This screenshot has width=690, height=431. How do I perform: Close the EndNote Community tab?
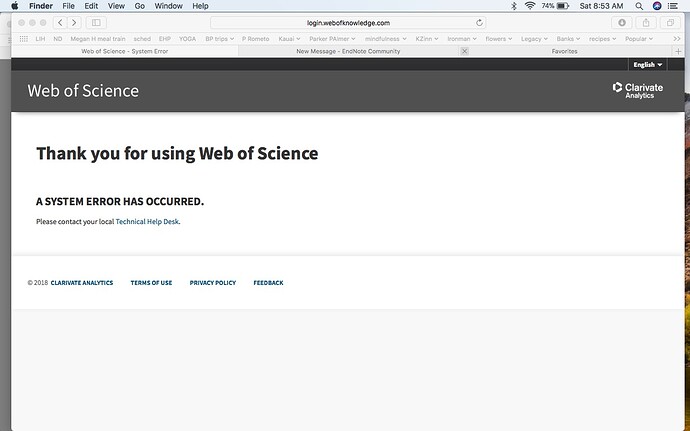pyautogui.click(x=464, y=51)
